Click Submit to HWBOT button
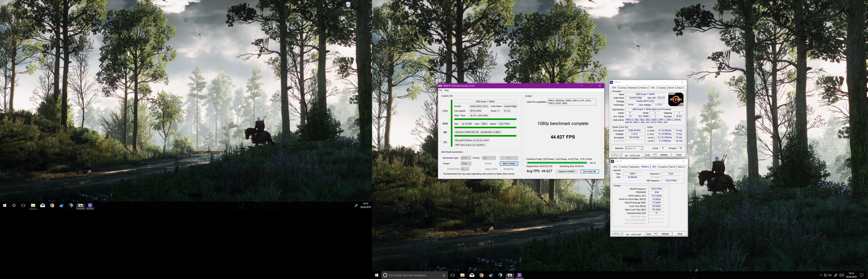 (566, 171)
